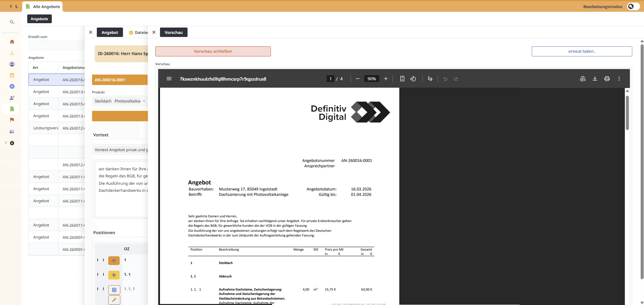Expand the chevron next to the settings gear
The width and height of the screenshot is (644, 305).
(x=5, y=143)
